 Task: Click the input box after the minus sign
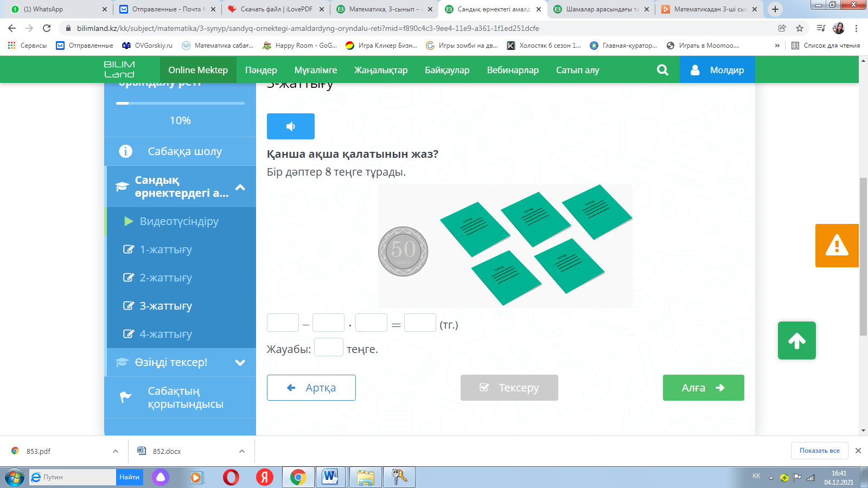[x=328, y=323]
